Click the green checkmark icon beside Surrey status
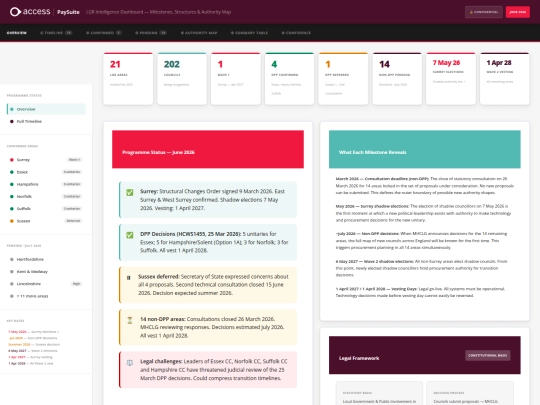The height and width of the screenshot is (405, 540). pos(129,192)
